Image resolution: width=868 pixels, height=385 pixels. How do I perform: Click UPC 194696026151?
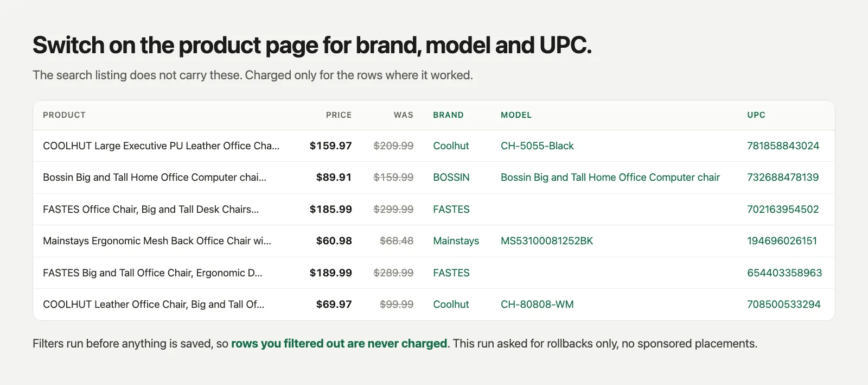coord(782,241)
